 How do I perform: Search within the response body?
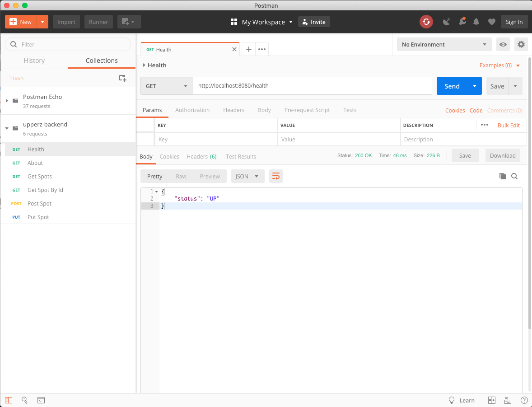(514, 176)
